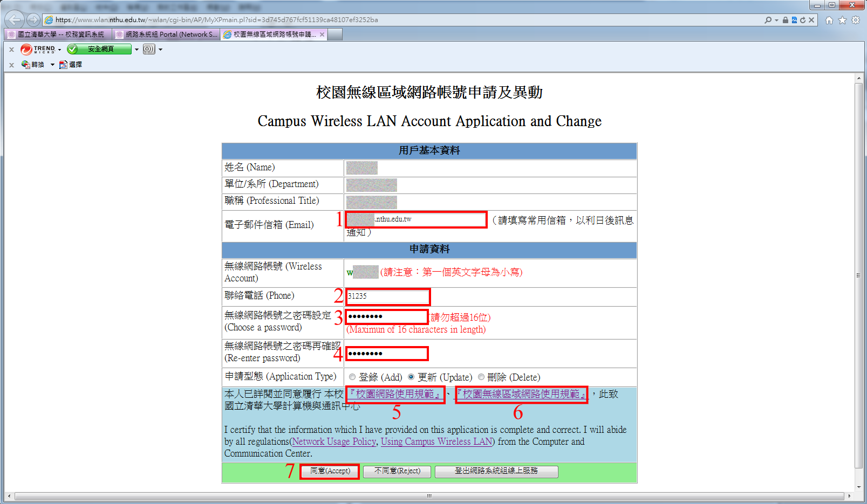Open the Network Usage Policy link
The height and width of the screenshot is (504, 867).
334,441
